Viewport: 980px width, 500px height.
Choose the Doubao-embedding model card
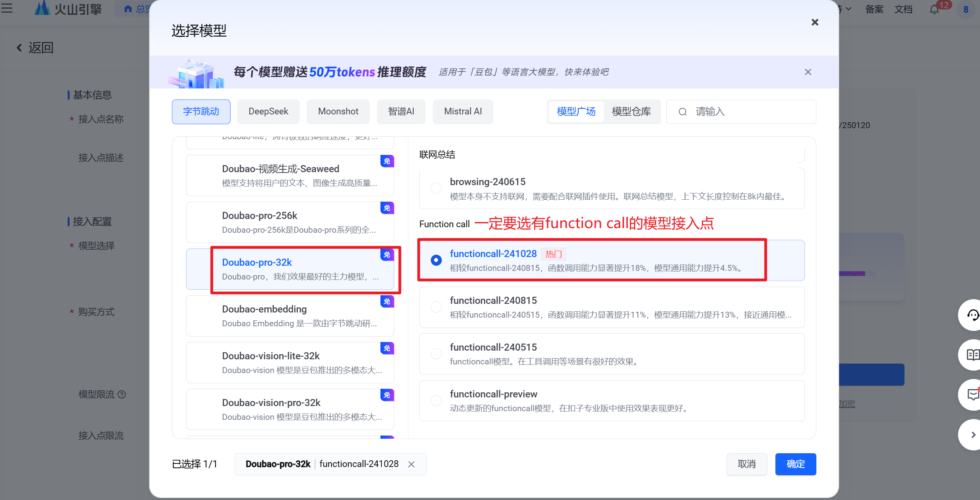coord(290,316)
